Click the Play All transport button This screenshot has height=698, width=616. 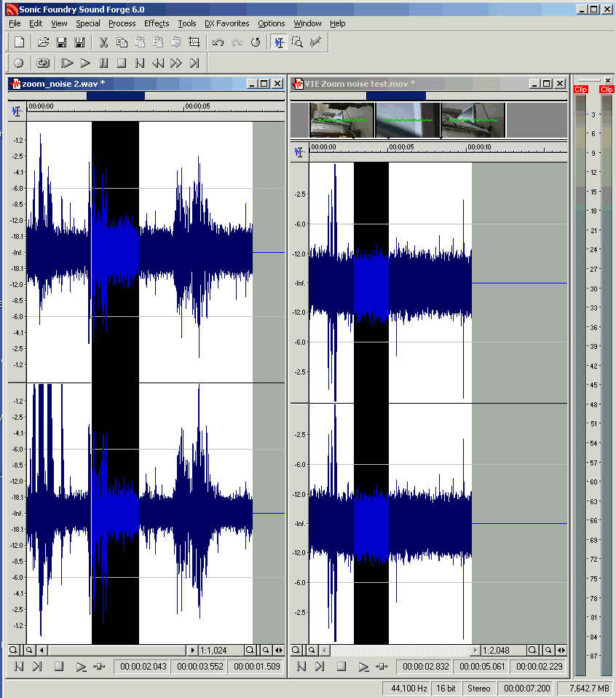[67, 63]
